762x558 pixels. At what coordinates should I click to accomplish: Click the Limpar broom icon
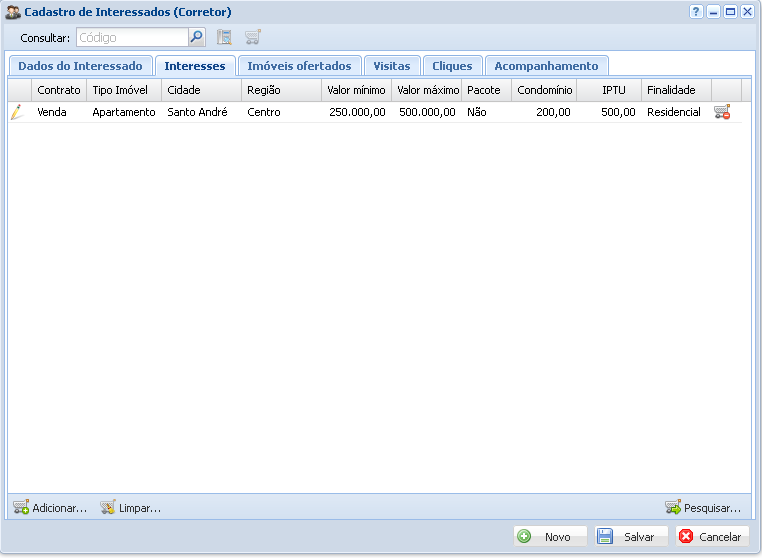click(108, 508)
